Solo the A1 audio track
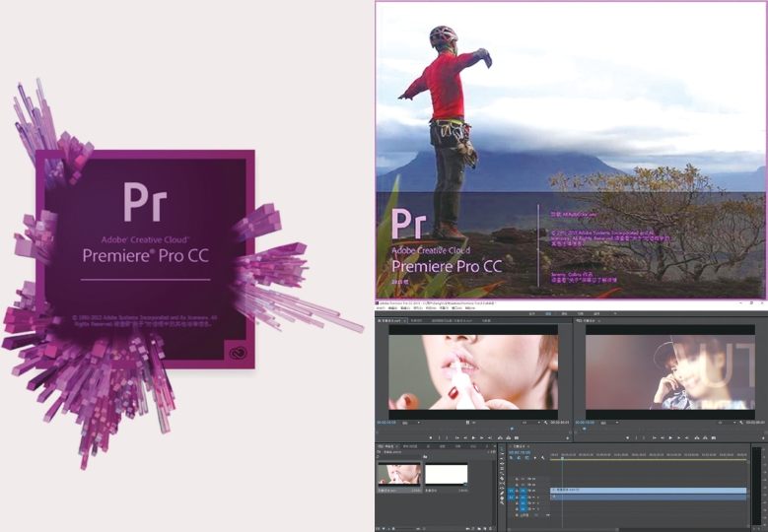Viewport: 768px width, 532px height. tap(538, 498)
